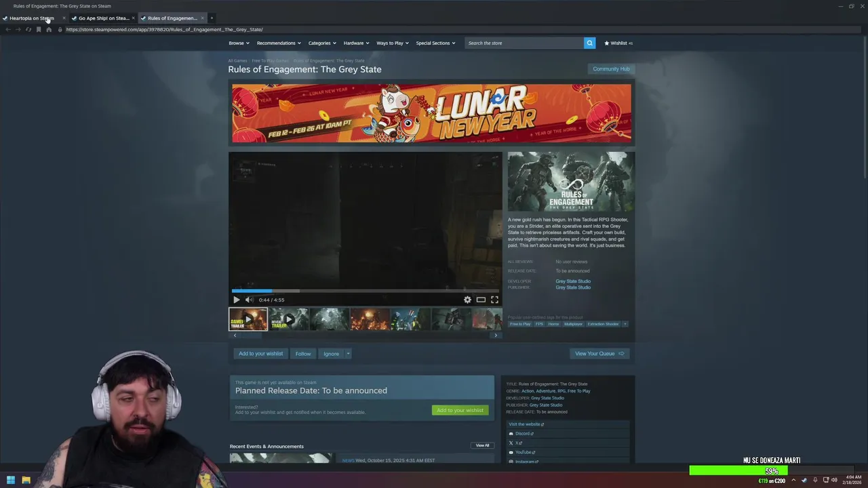Seek on trailer progress bar
Screen dimensions: 868x488
(x=365, y=291)
